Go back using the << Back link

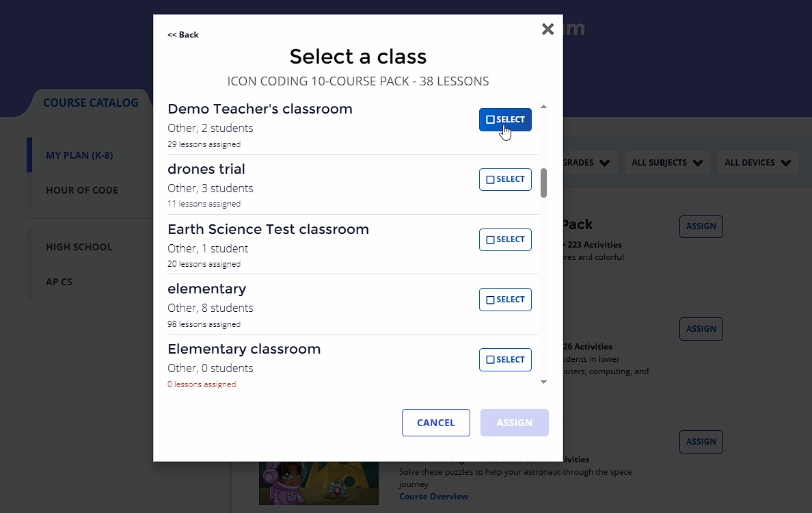click(x=183, y=35)
